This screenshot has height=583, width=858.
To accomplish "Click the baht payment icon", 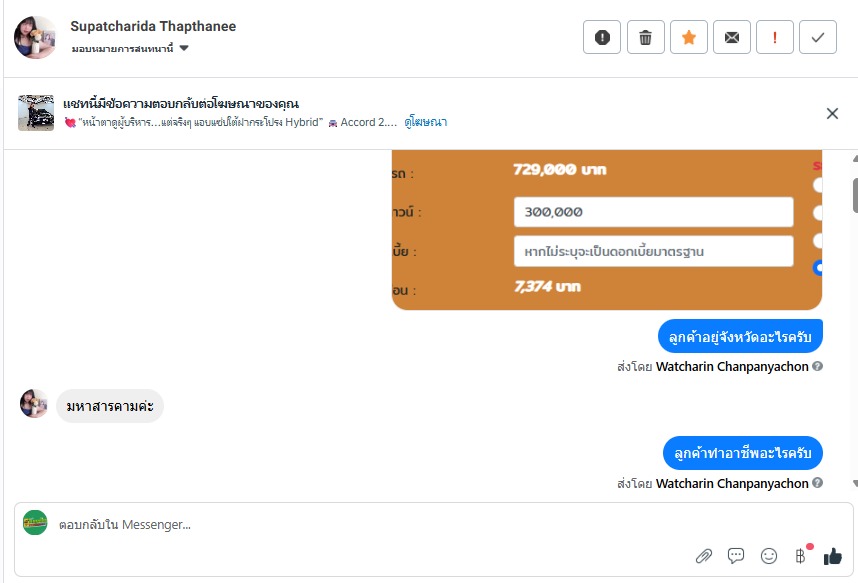I will (x=800, y=556).
